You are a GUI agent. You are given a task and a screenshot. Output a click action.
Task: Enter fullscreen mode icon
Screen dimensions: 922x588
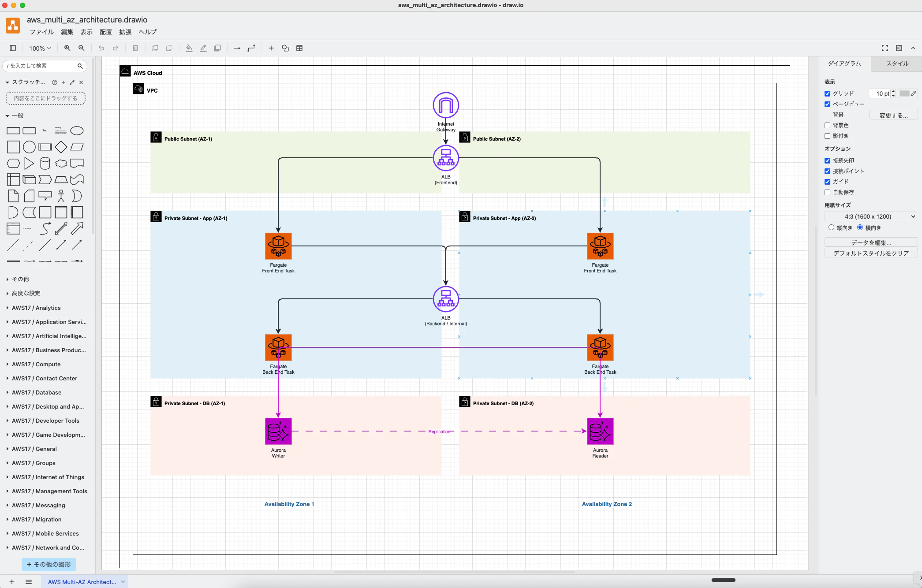pos(885,48)
